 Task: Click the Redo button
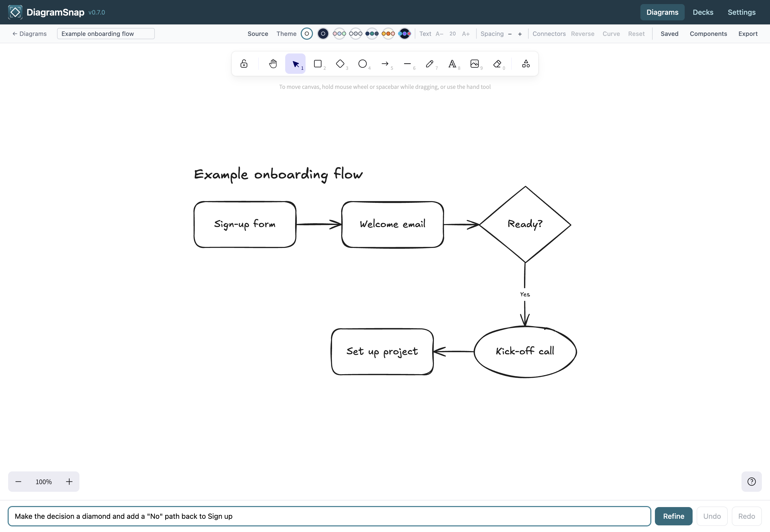(746, 516)
